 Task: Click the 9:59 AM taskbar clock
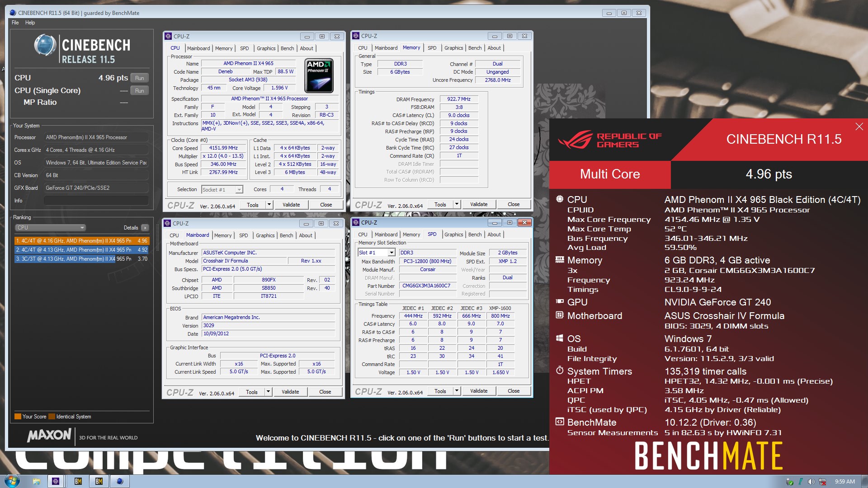click(844, 482)
